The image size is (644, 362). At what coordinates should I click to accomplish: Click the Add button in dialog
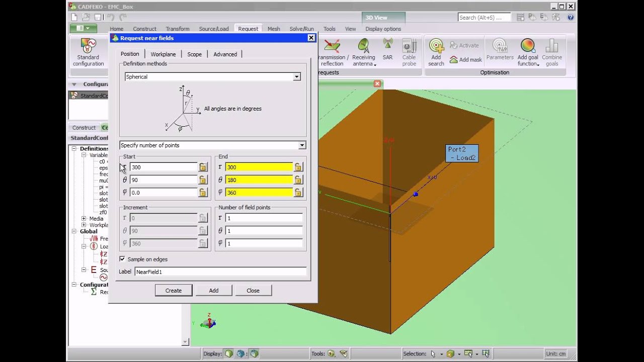point(214,291)
